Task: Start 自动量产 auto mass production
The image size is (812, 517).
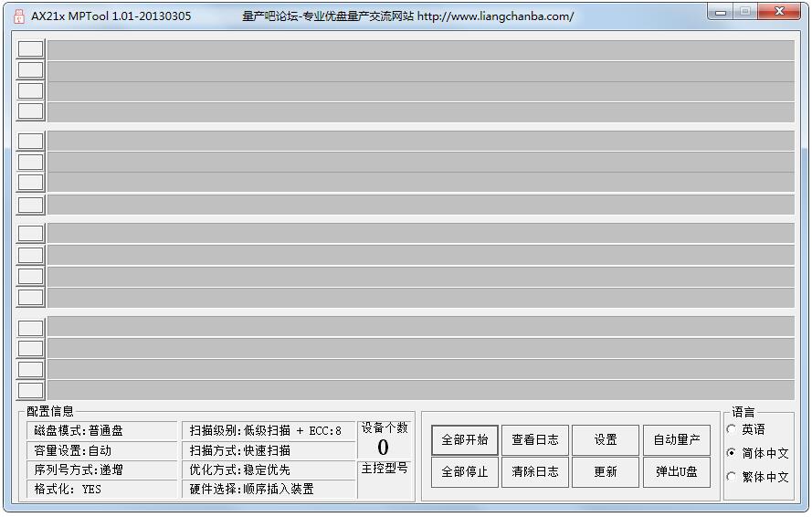Action: [x=676, y=440]
